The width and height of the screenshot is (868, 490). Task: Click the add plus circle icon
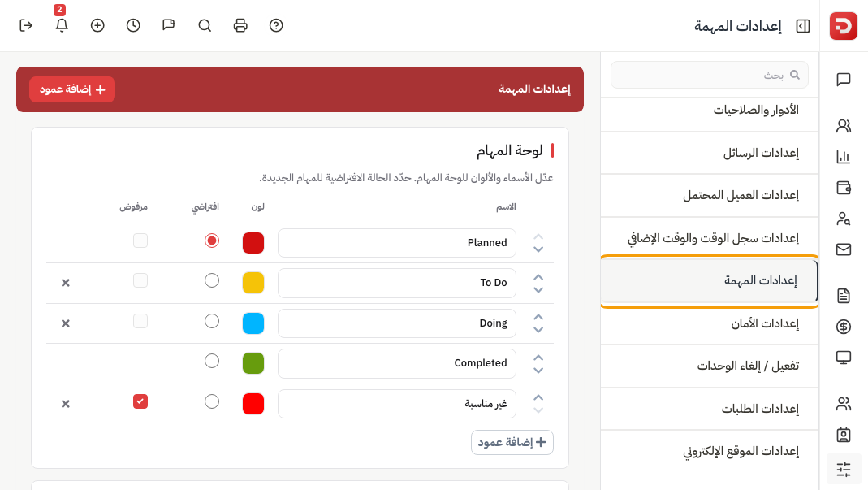(97, 25)
